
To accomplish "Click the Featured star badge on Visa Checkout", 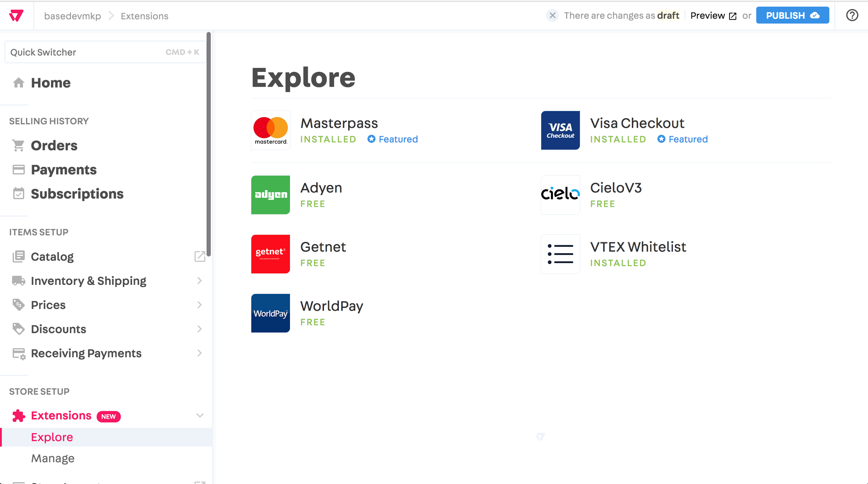I will 661,139.
